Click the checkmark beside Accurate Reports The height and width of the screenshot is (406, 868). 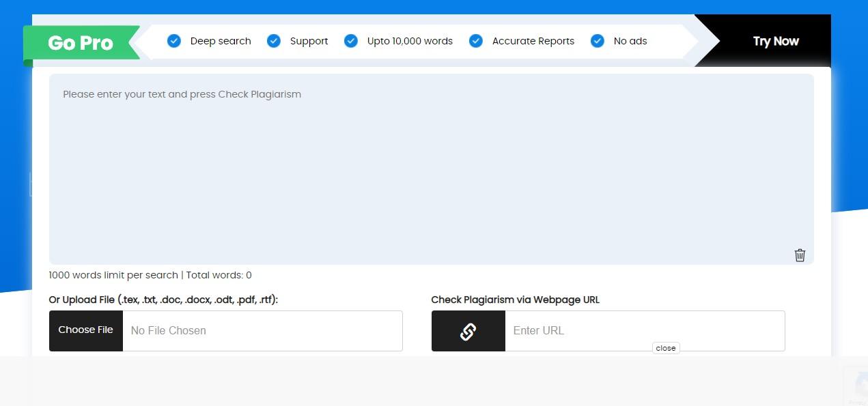pyautogui.click(x=476, y=41)
